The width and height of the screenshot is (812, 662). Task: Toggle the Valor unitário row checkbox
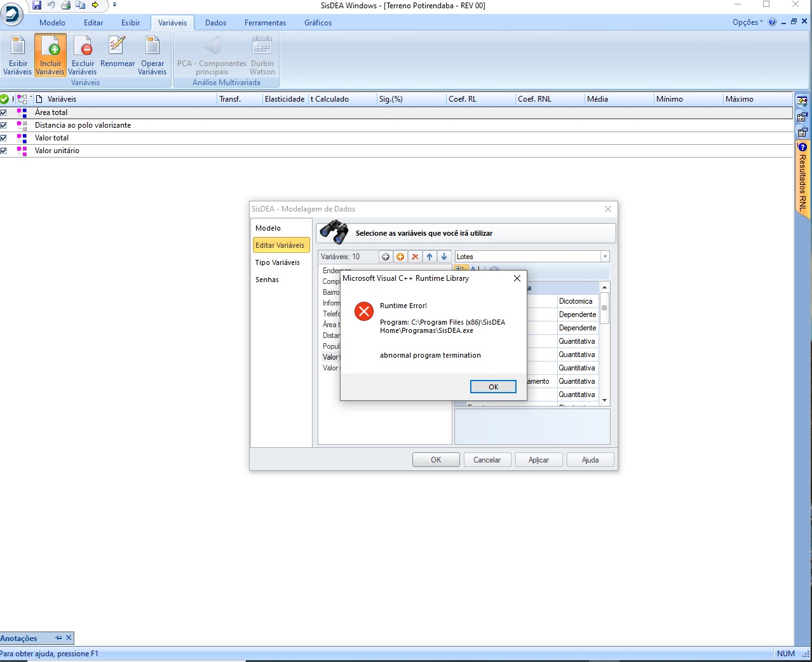pyautogui.click(x=4, y=151)
